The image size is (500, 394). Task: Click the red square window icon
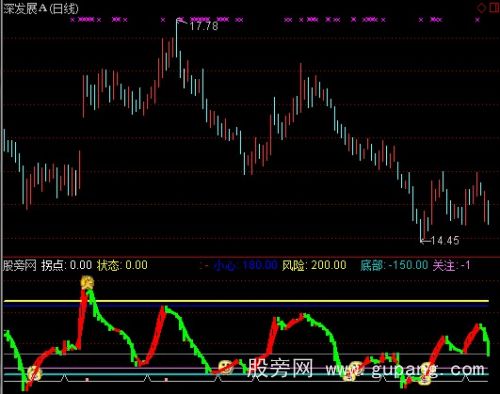click(494, 8)
